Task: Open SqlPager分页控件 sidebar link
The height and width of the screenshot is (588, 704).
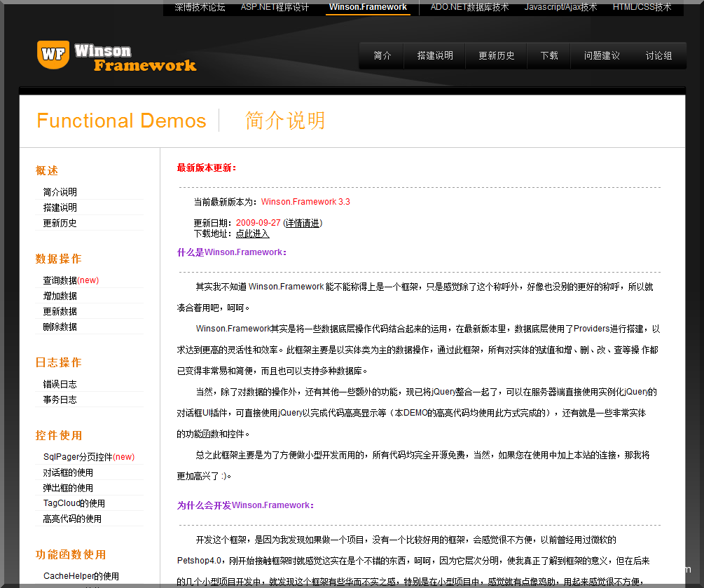Action: click(77, 457)
